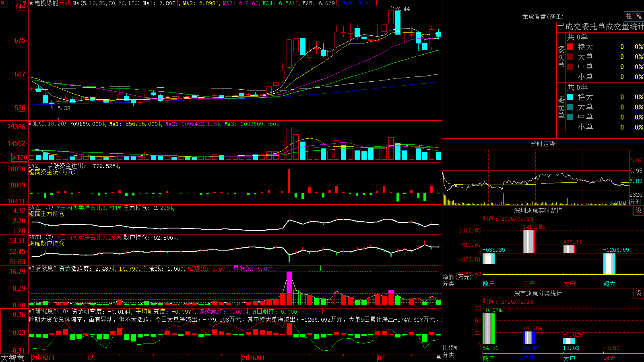Open 设 settings for 深市超赢分类统计
644x362 pixels.
pyautogui.click(x=639, y=293)
